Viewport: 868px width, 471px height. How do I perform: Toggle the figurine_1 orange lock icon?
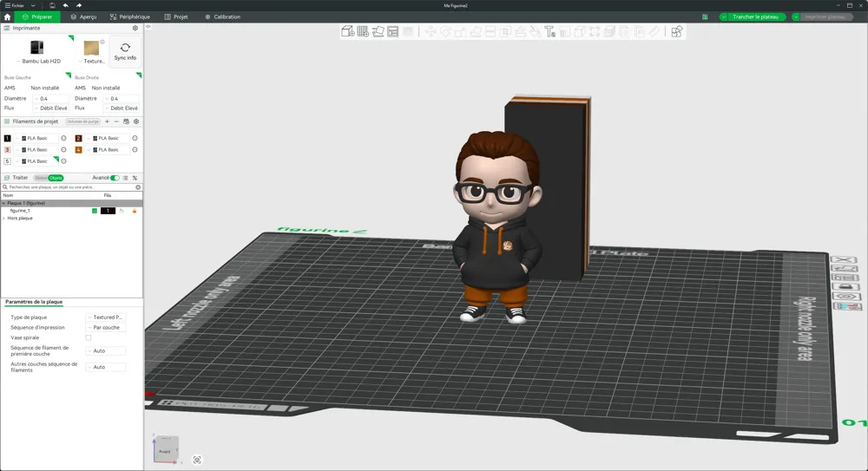pyautogui.click(x=134, y=211)
